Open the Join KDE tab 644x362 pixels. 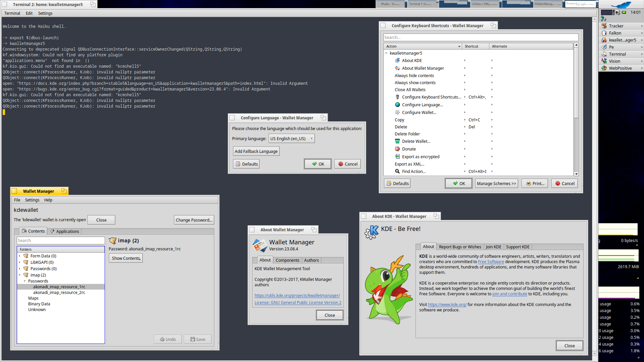[493, 247]
